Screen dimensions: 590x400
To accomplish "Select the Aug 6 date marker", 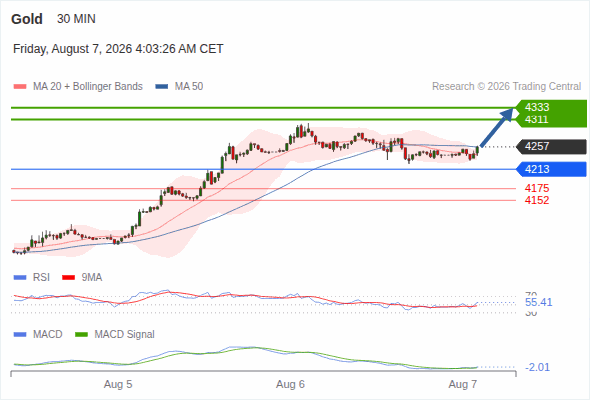I will click(x=290, y=384).
